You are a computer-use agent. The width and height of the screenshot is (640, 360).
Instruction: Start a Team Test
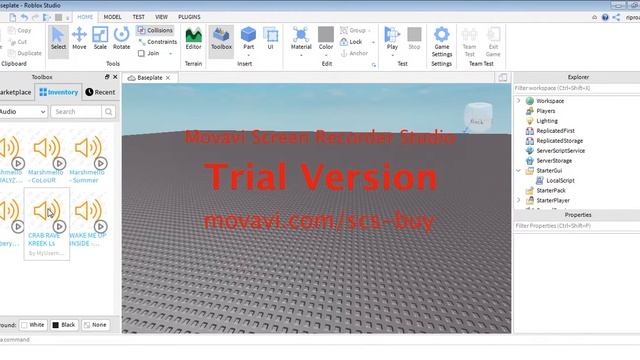click(x=469, y=42)
